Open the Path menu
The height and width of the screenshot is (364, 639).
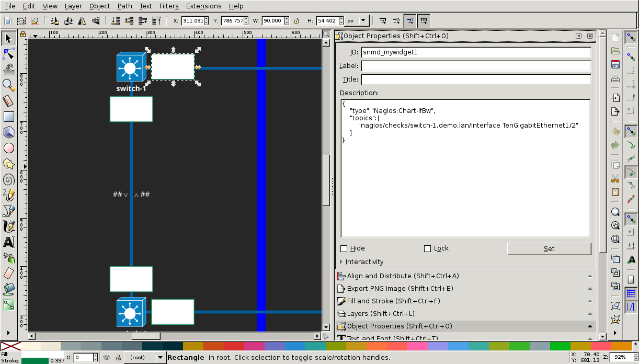click(124, 6)
